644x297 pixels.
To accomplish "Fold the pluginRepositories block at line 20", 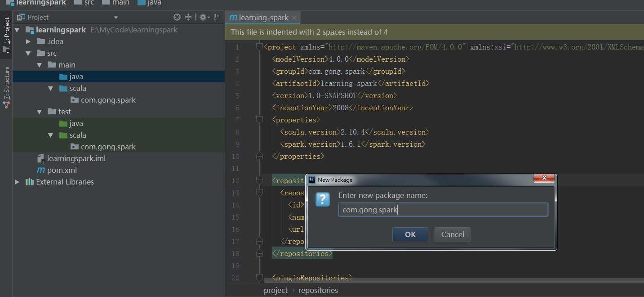I will click(x=259, y=278).
